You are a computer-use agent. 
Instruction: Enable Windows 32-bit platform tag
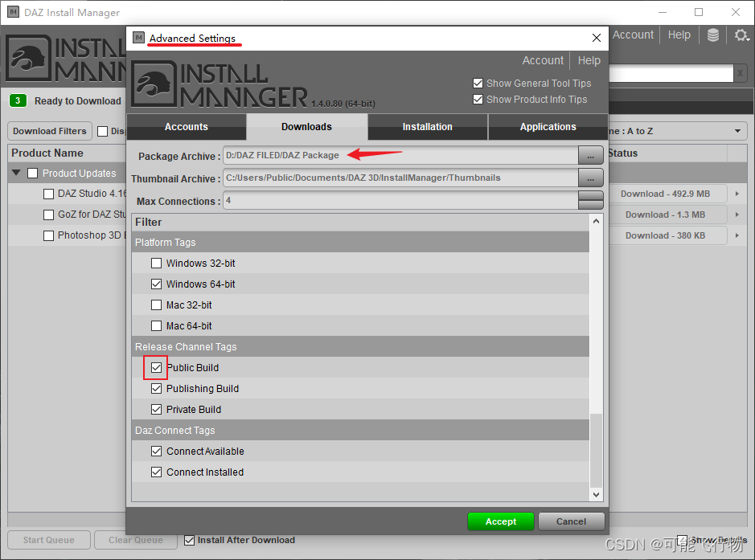point(156,264)
